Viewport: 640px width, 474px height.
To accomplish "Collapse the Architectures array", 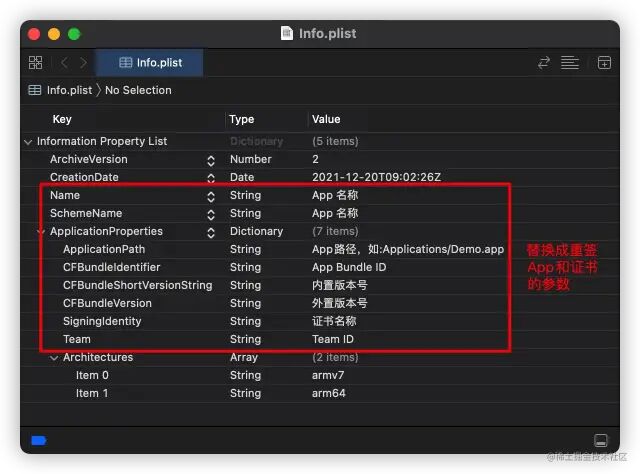I will point(54,358).
